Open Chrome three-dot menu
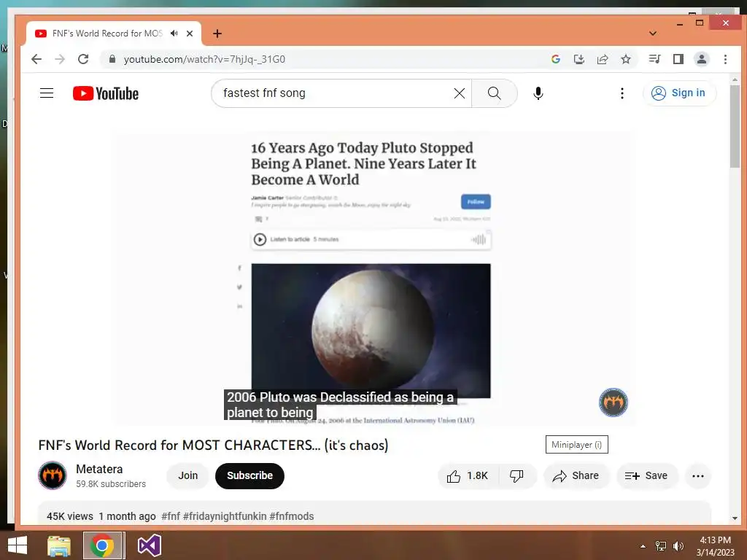This screenshot has width=747, height=560. tap(725, 59)
